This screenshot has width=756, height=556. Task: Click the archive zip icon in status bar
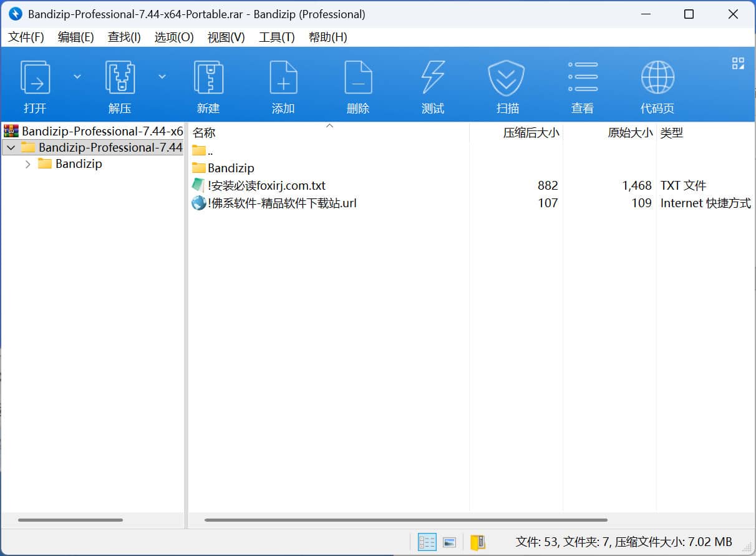click(478, 542)
